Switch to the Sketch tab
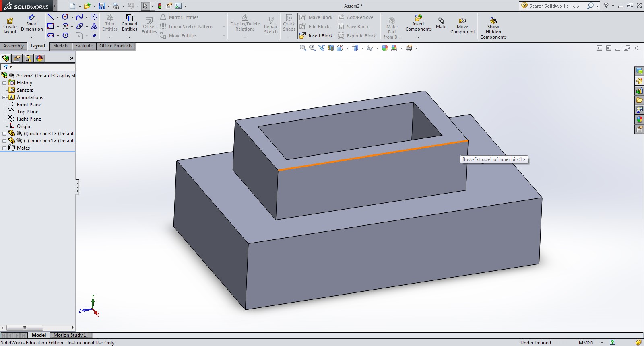This screenshot has height=346, width=644. 60,46
